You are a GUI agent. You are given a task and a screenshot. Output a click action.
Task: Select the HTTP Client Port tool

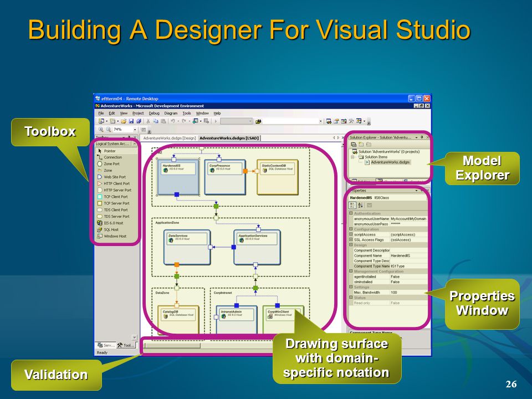coord(116,183)
